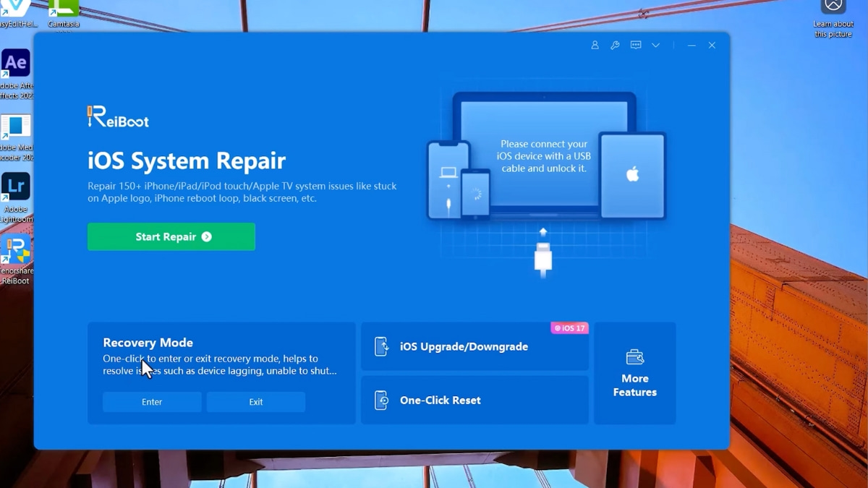
Task: Click the feedback chat icon
Action: click(636, 45)
